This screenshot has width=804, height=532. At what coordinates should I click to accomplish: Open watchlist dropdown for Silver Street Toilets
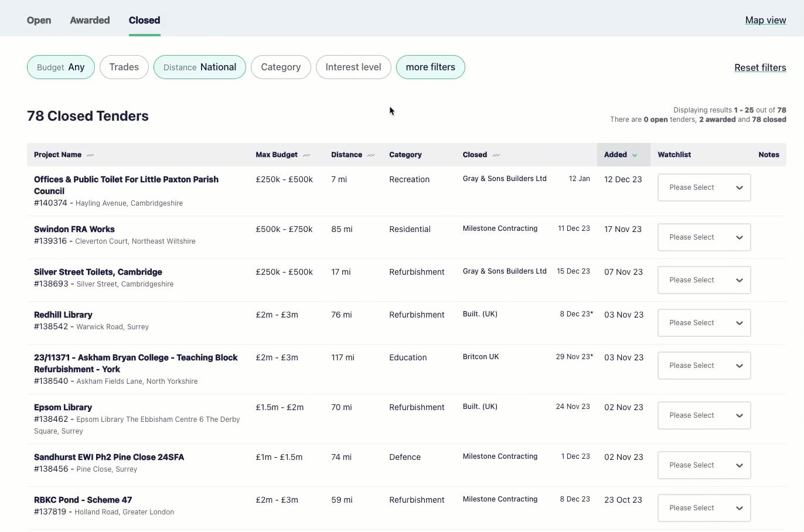click(704, 280)
